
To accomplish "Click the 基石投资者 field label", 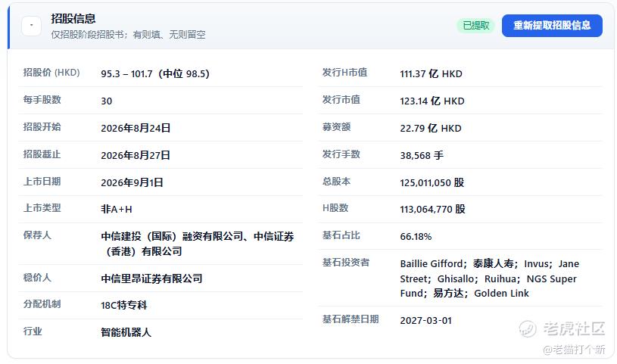I will pyautogui.click(x=346, y=262).
